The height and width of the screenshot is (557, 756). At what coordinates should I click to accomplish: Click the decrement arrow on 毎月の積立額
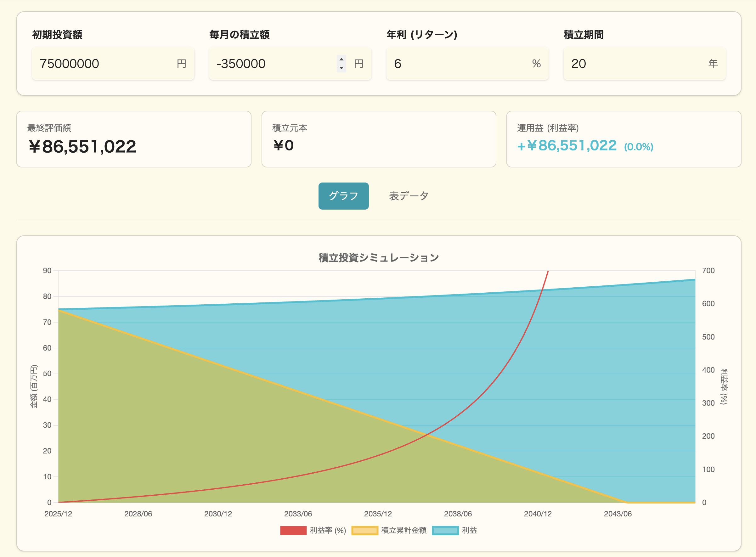click(x=341, y=68)
